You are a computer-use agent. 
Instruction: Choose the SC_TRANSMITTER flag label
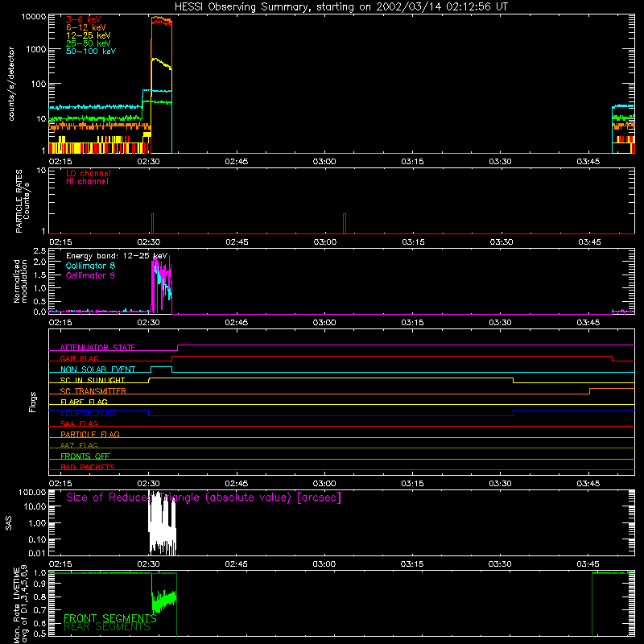pos(93,391)
